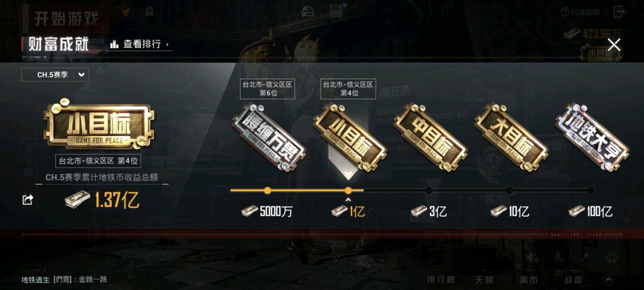Click the chevron arrow in the season selector
This screenshot has width=644, height=290.
[x=81, y=75]
